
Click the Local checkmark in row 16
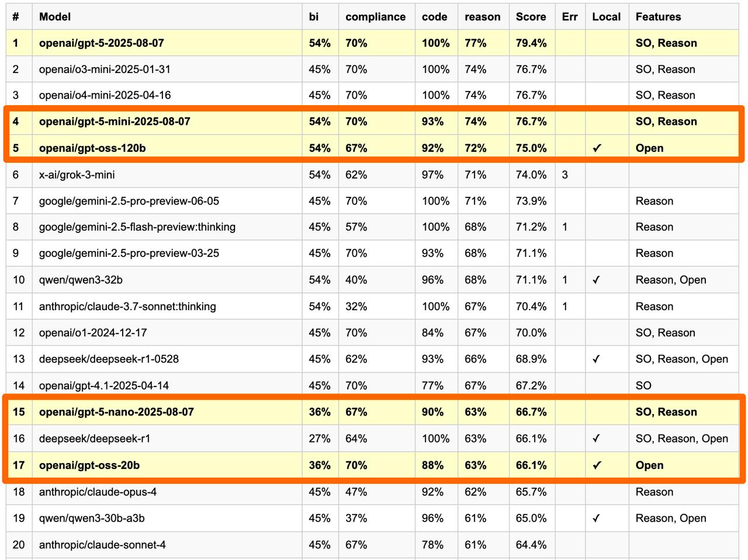coord(597,439)
